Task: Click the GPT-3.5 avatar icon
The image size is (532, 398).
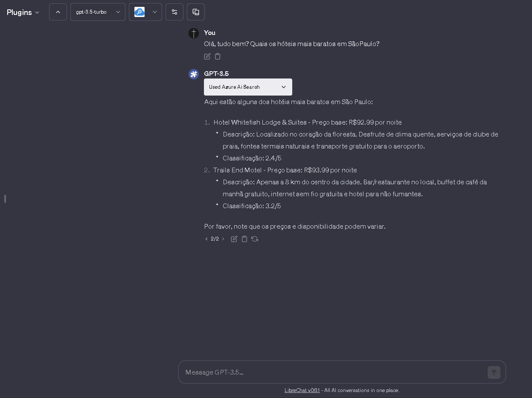Action: coord(194,74)
